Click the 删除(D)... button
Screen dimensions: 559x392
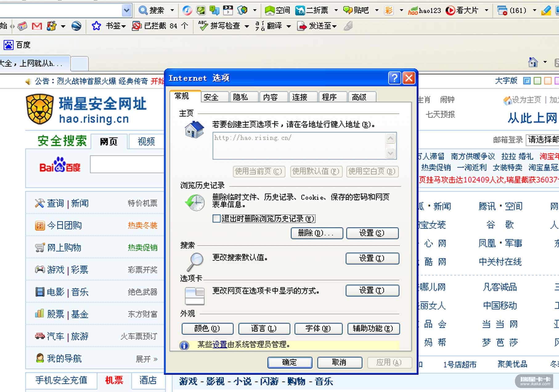click(x=317, y=233)
